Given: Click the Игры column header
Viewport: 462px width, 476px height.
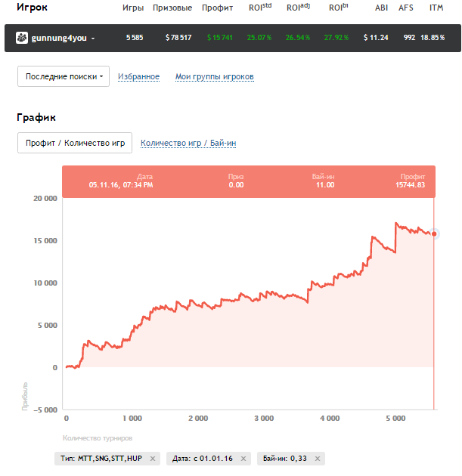Looking at the screenshot, I should 133,8.
